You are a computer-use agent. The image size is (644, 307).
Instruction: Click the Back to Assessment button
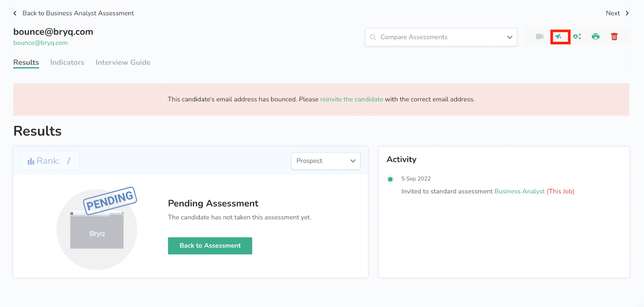coord(210,246)
